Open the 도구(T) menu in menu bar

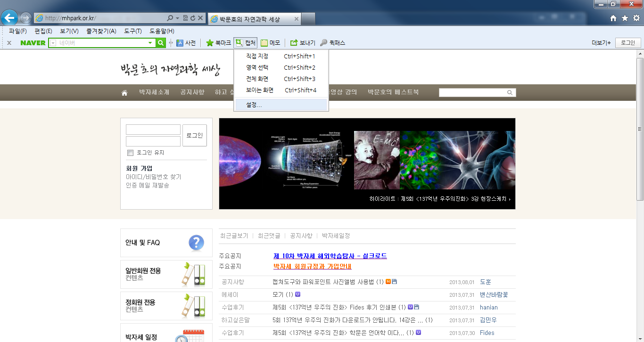point(132,31)
